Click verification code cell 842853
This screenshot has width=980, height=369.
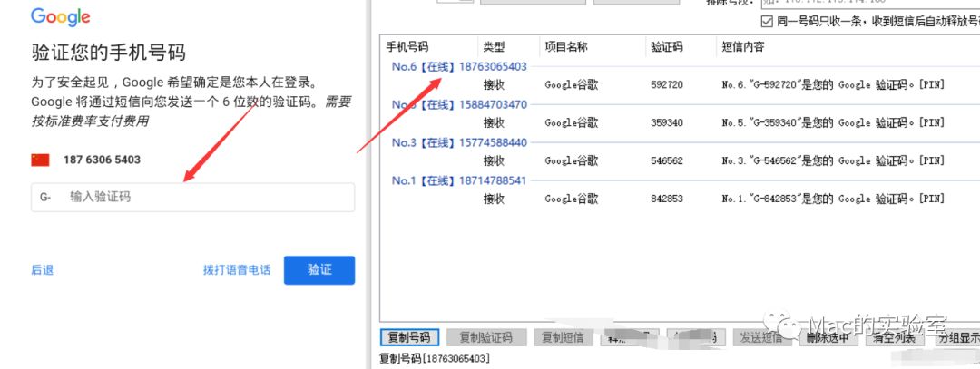pos(667,199)
